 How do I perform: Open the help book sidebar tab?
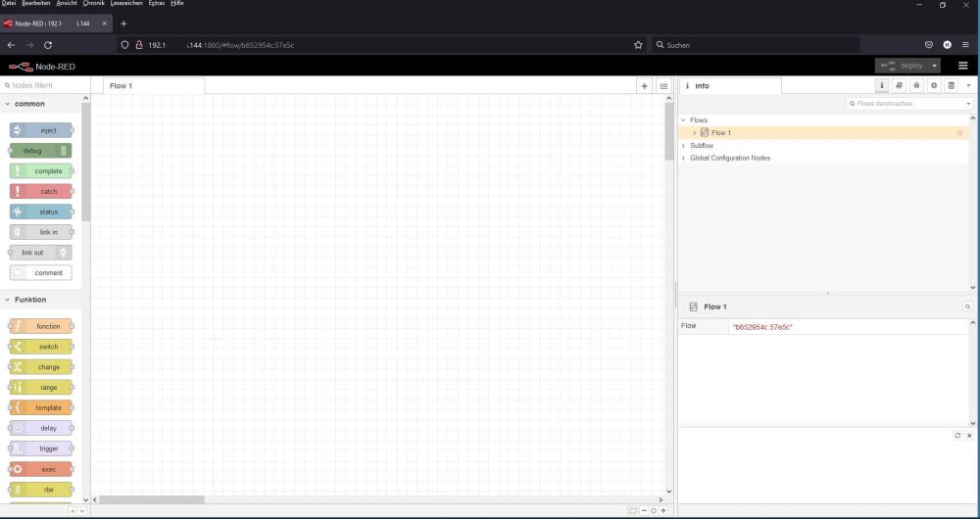click(899, 86)
